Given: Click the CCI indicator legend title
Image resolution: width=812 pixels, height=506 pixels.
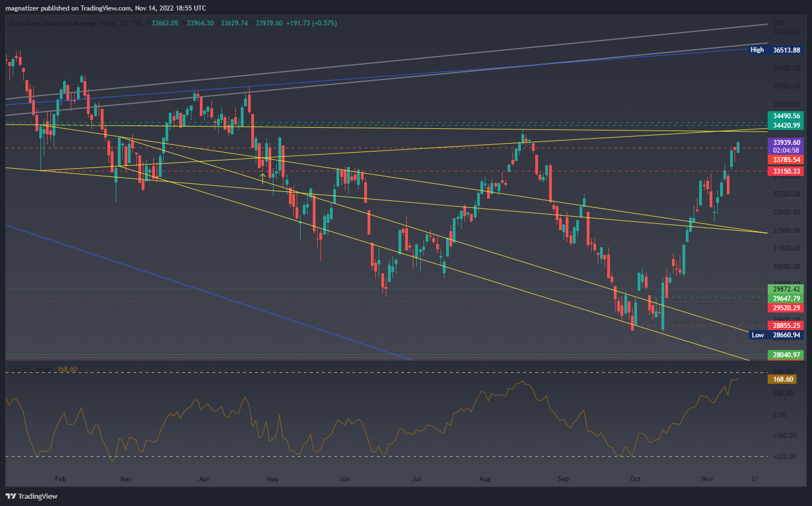Looking at the screenshot, I should tap(32, 369).
